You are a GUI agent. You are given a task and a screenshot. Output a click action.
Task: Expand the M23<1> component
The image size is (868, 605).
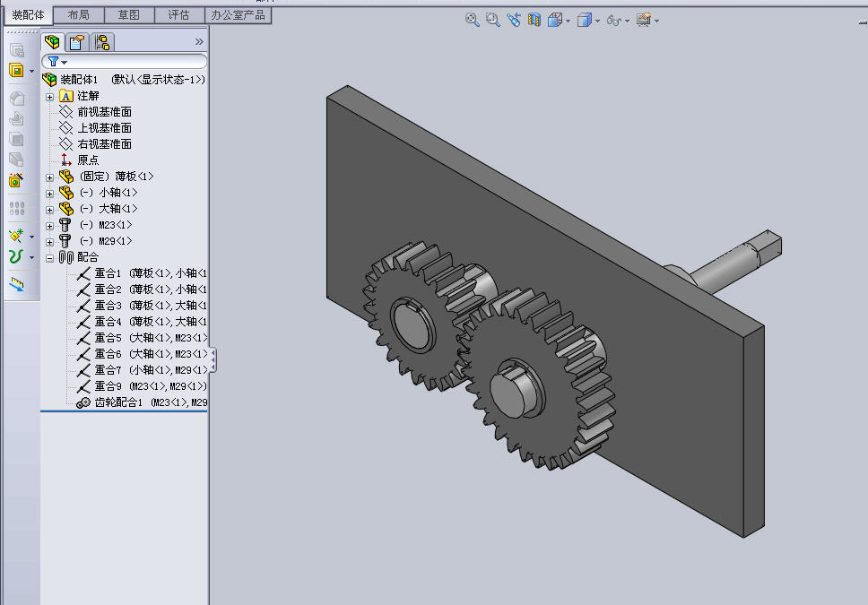(50, 226)
